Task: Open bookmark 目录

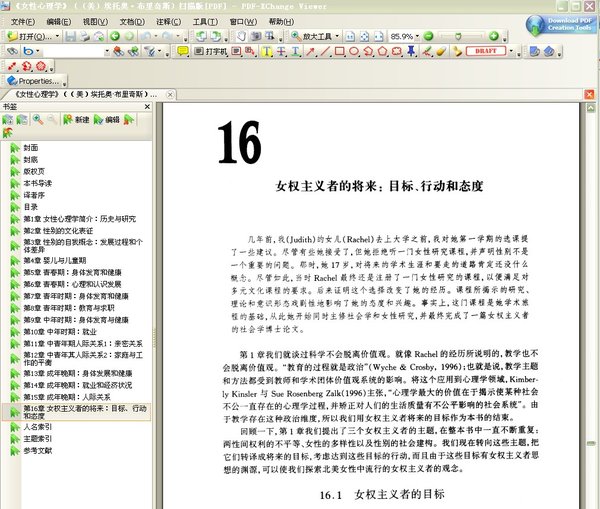Action: coord(31,207)
